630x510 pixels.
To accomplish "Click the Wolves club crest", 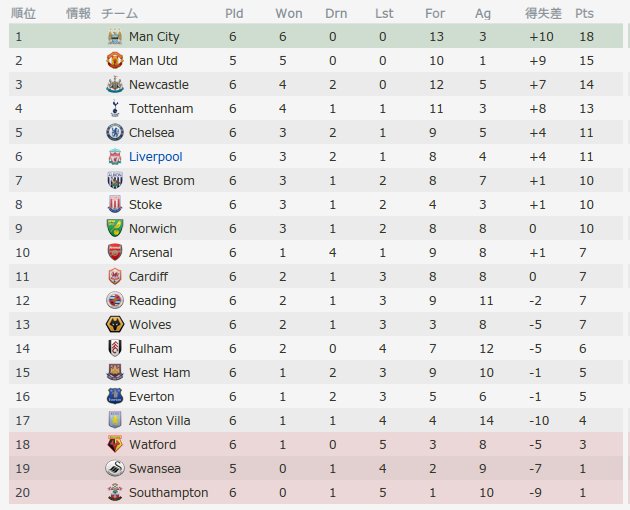I will [x=115, y=324].
